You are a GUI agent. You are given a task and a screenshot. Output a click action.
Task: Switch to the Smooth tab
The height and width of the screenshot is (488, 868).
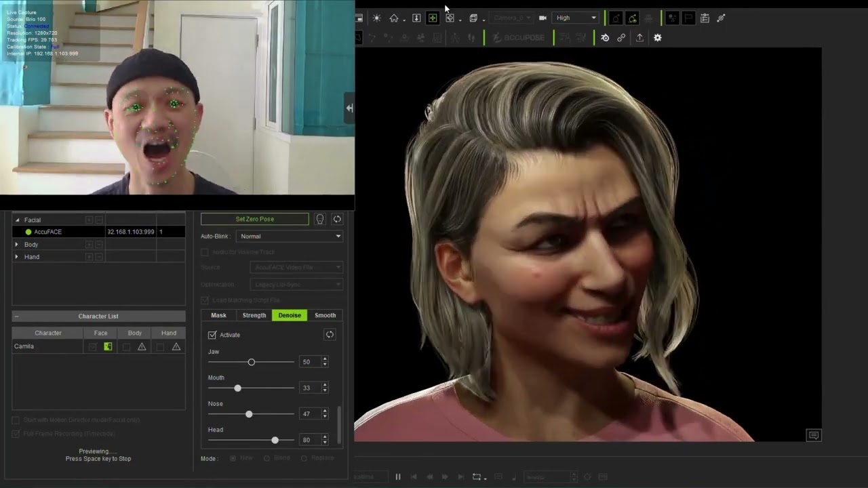[325, 315]
